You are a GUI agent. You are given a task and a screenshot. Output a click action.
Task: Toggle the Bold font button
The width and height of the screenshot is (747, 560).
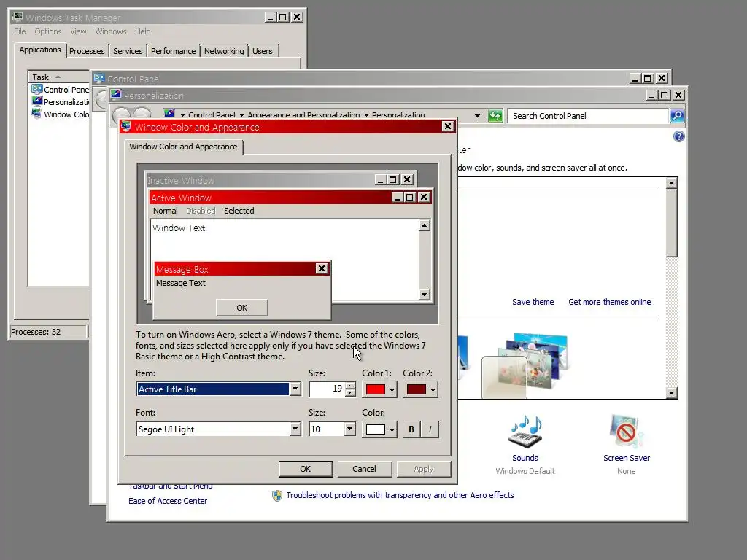411,429
